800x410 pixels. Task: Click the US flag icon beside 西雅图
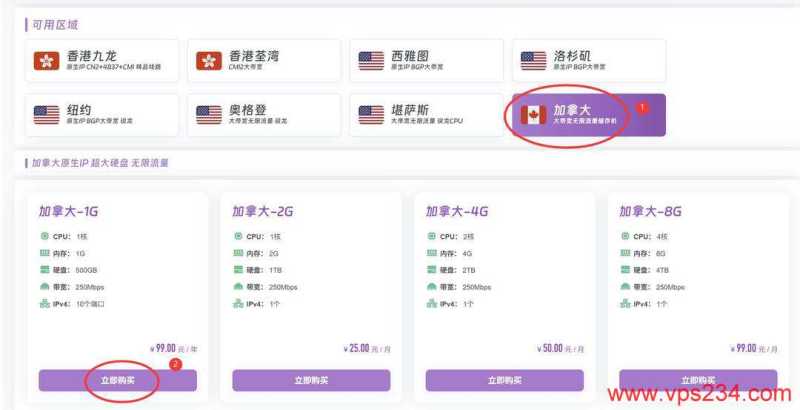[x=371, y=61]
